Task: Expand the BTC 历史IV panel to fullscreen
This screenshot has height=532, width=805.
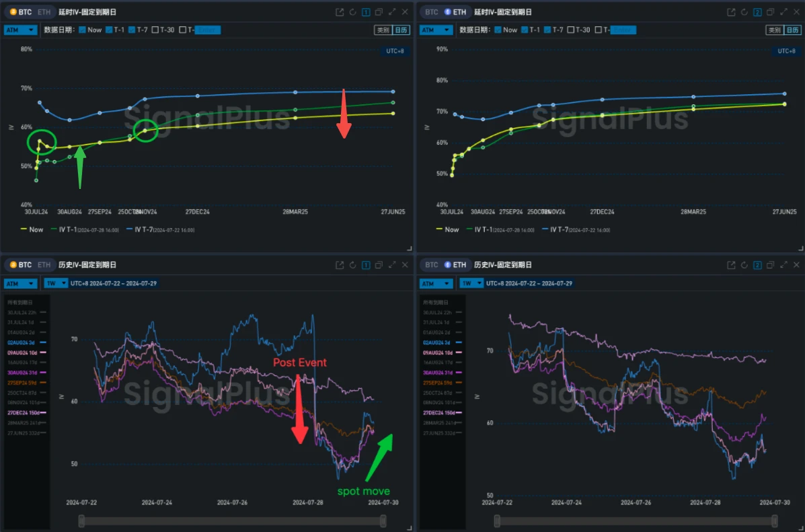Action: coord(392,265)
